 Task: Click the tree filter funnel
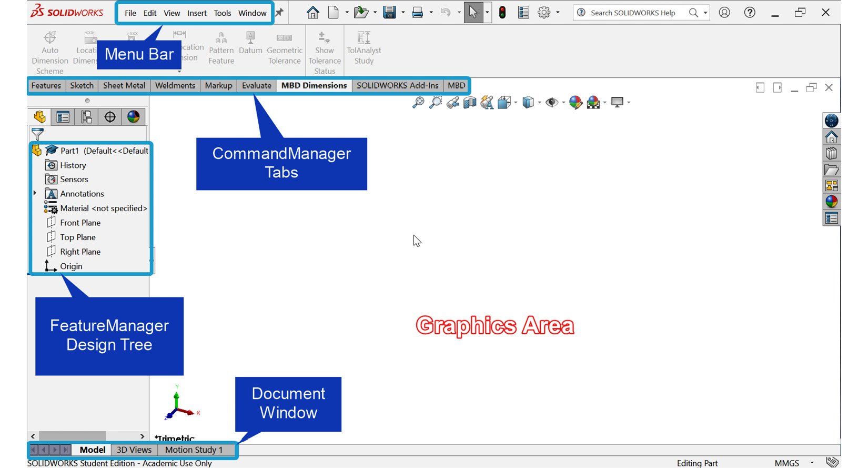click(37, 134)
